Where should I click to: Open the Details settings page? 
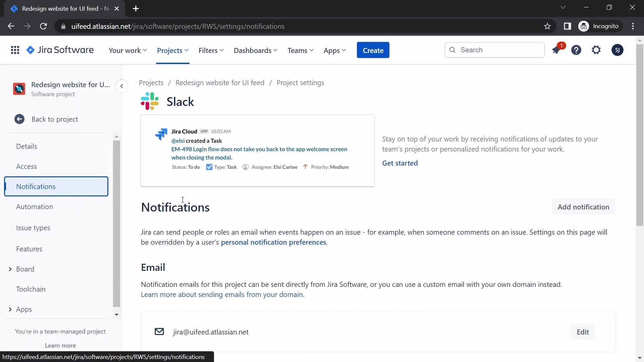click(56, 146)
